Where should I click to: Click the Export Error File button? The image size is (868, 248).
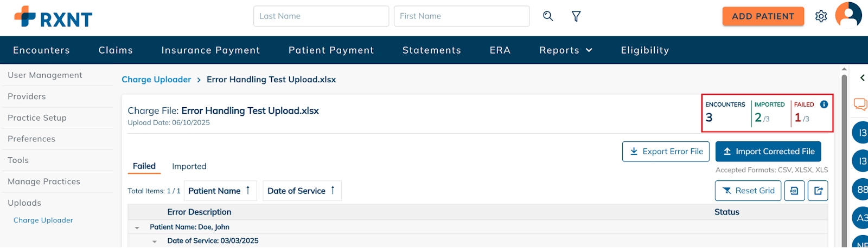[666, 152]
